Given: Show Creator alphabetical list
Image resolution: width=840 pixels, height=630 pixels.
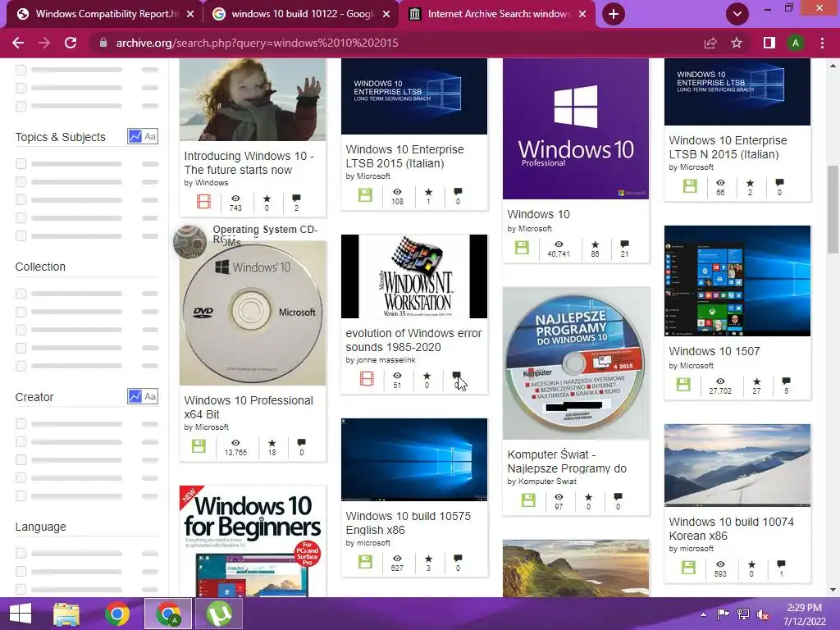Looking at the screenshot, I should (151, 396).
